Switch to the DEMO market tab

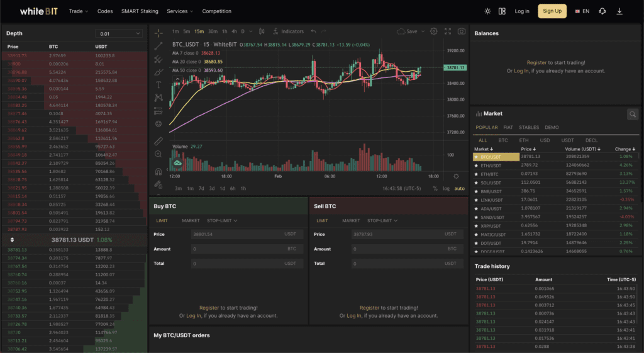pyautogui.click(x=552, y=127)
